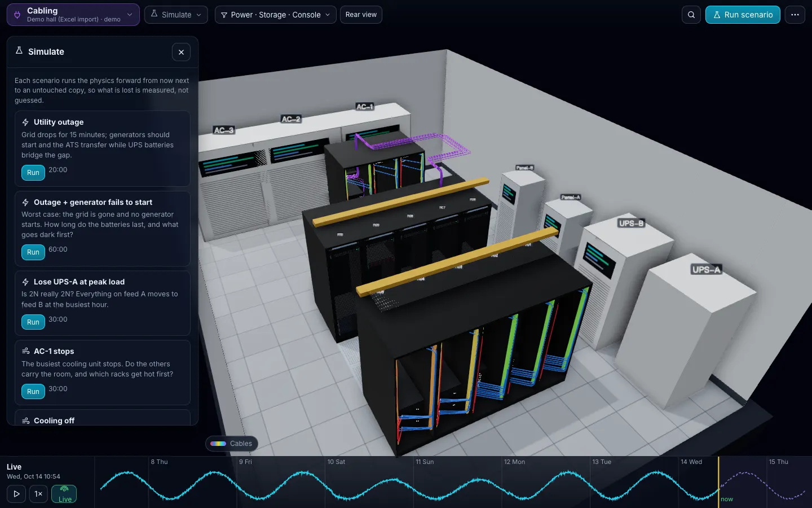
Task: Click the 60:00 duration on generator-fail scenario
Action: [58, 249]
